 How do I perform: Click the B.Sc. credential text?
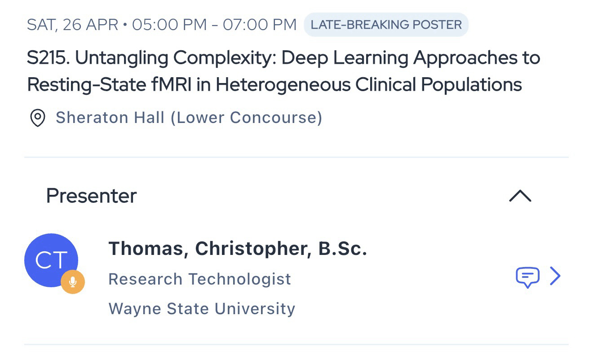[x=343, y=249]
